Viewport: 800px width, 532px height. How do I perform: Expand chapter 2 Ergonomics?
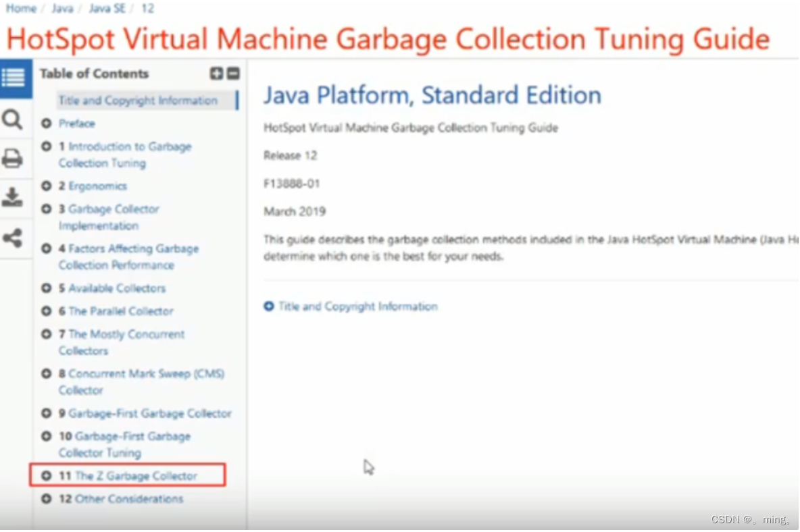point(47,186)
